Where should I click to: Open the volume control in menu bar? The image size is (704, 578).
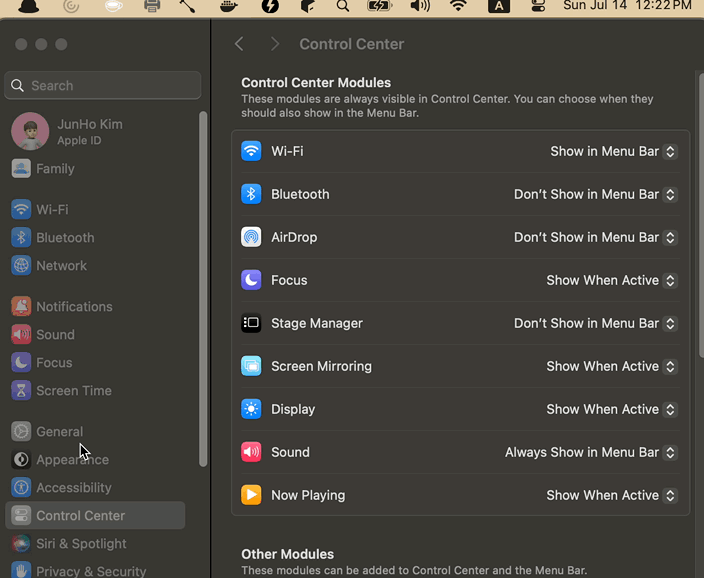coord(420,6)
